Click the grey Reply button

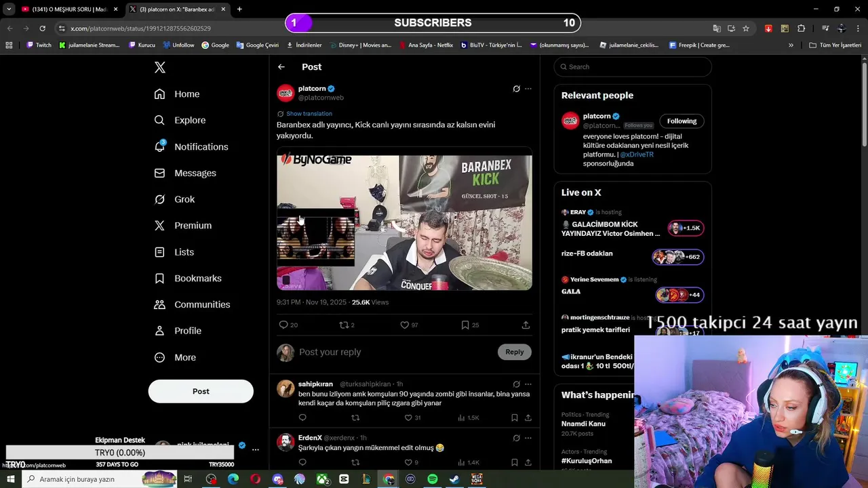[515, 352]
